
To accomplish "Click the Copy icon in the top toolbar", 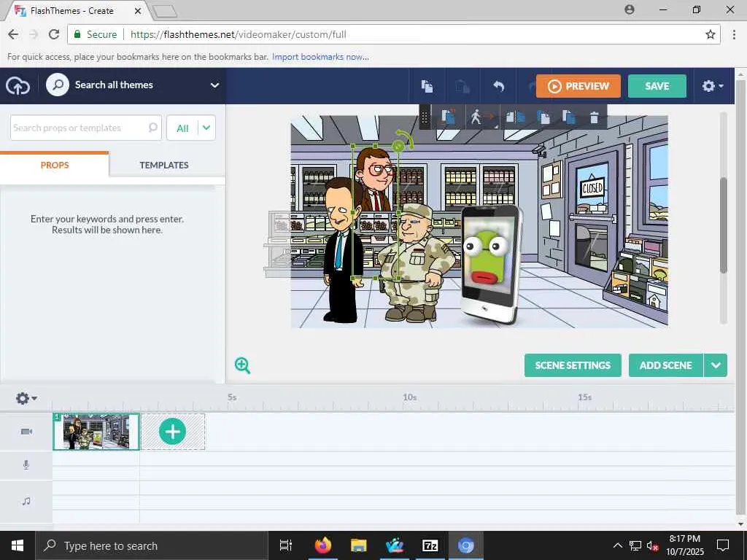I will pos(427,86).
